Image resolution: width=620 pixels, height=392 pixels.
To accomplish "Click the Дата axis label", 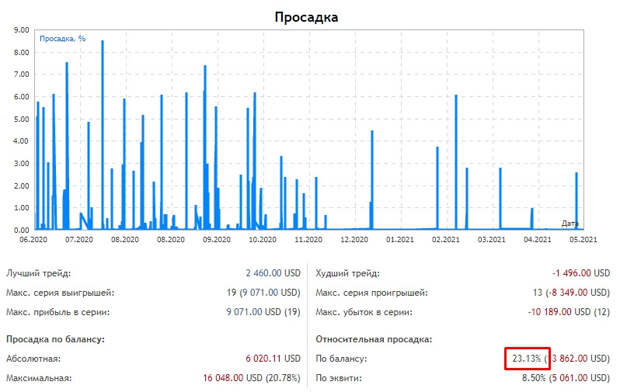I will pos(570,223).
